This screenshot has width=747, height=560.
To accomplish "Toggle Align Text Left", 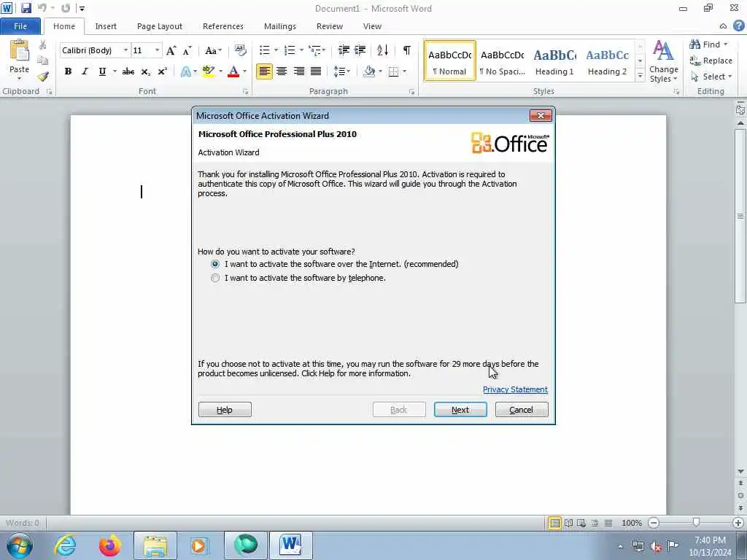I will click(264, 71).
